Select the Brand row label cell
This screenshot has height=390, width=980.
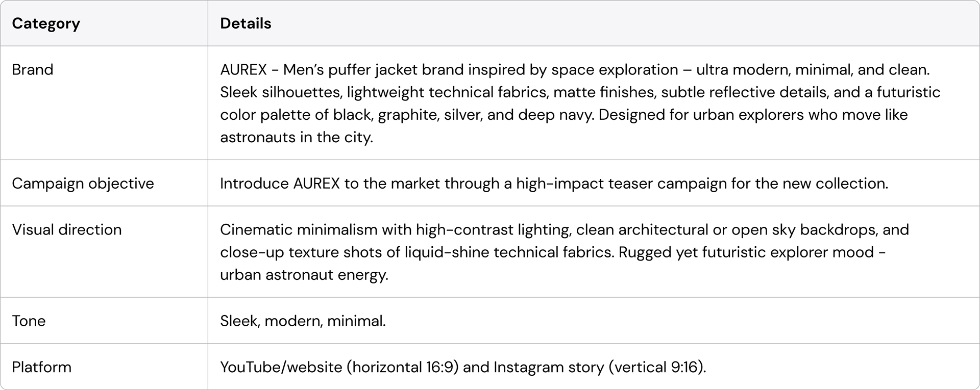click(33, 69)
